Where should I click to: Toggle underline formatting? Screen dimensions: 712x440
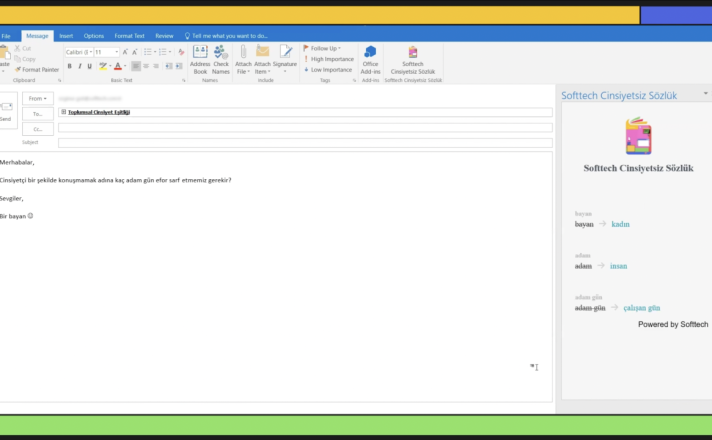89,66
